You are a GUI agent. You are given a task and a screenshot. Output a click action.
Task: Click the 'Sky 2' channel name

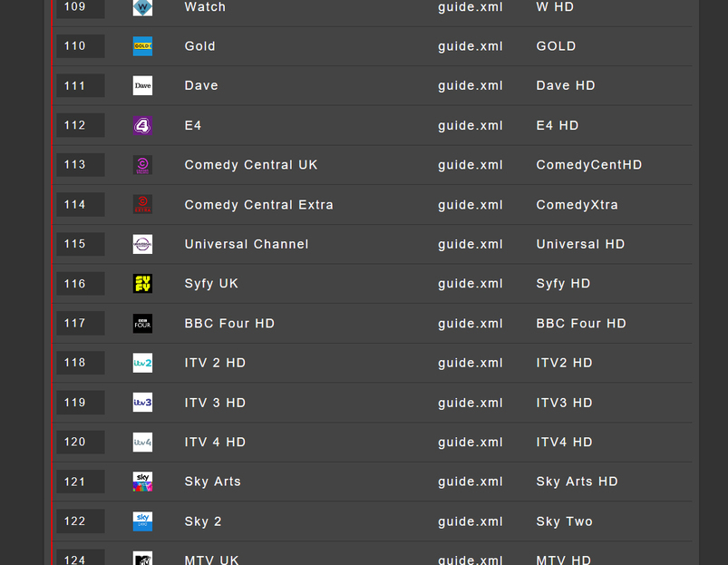[203, 521]
